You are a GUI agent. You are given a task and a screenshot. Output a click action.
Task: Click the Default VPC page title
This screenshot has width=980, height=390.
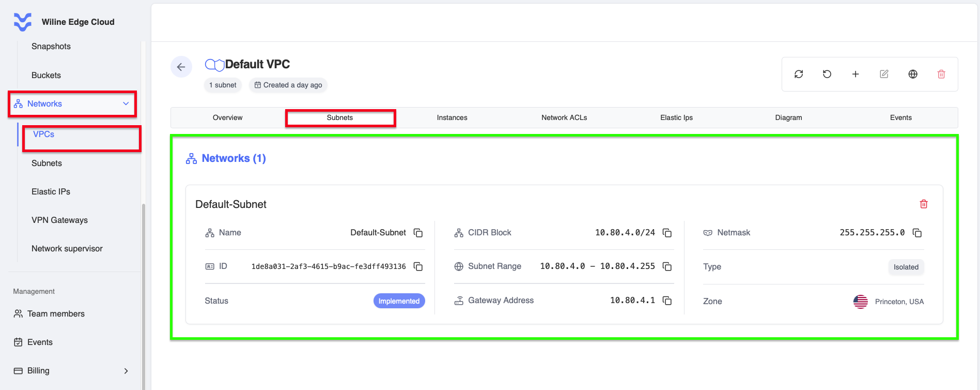tap(257, 65)
